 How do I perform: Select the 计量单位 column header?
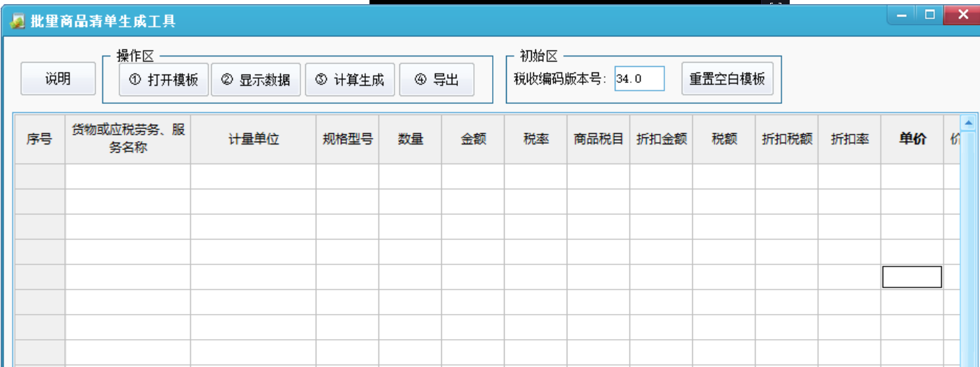[x=253, y=139]
